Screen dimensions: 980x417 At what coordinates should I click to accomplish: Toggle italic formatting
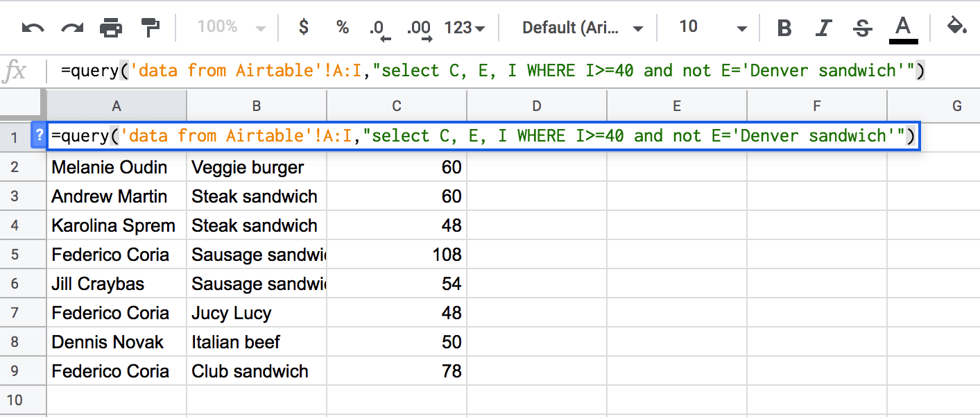coord(823,28)
